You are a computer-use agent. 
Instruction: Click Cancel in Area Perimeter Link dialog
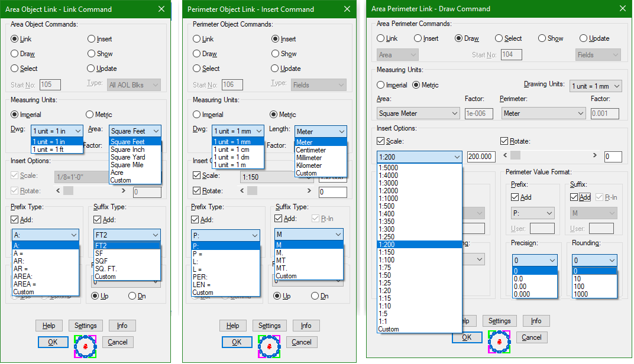(x=531, y=337)
